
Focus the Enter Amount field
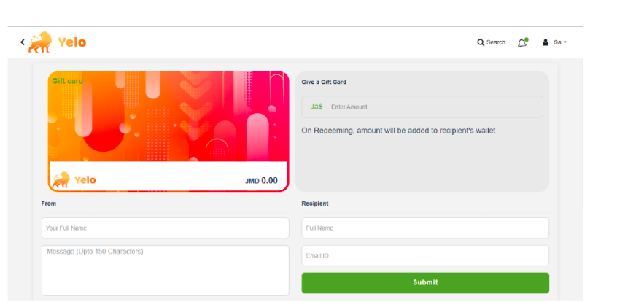[422, 107]
